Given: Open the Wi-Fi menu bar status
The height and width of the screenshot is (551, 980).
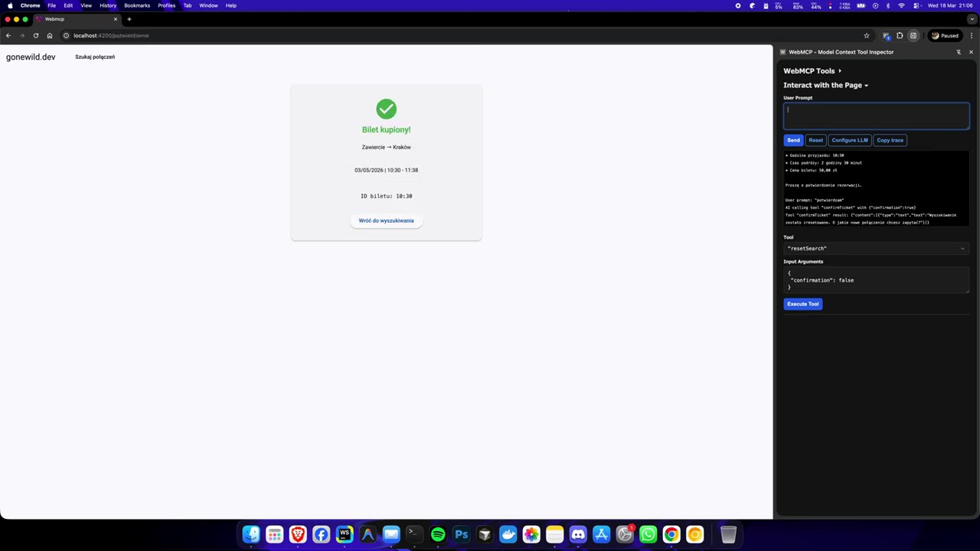Looking at the screenshot, I should click(901, 5).
